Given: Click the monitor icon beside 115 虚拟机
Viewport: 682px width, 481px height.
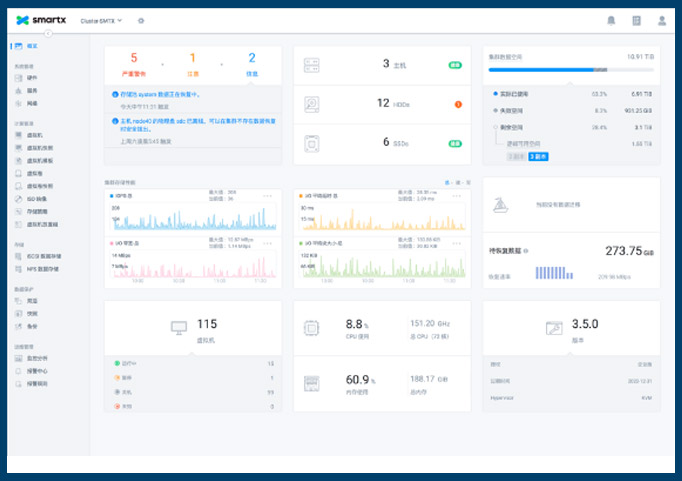Looking at the screenshot, I should pos(179,327).
